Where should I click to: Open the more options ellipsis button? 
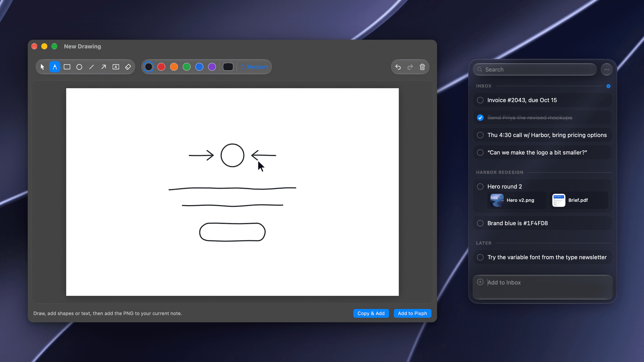pos(607,70)
